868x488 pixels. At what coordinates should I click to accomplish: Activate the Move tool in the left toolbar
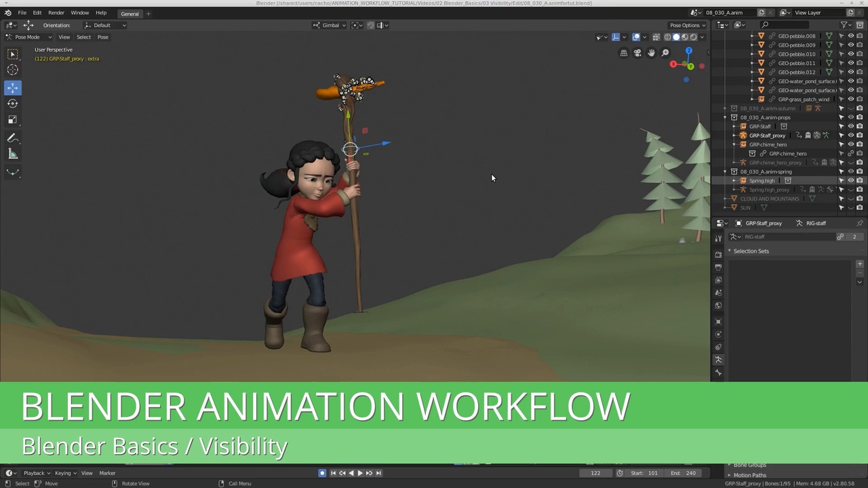[x=12, y=87]
